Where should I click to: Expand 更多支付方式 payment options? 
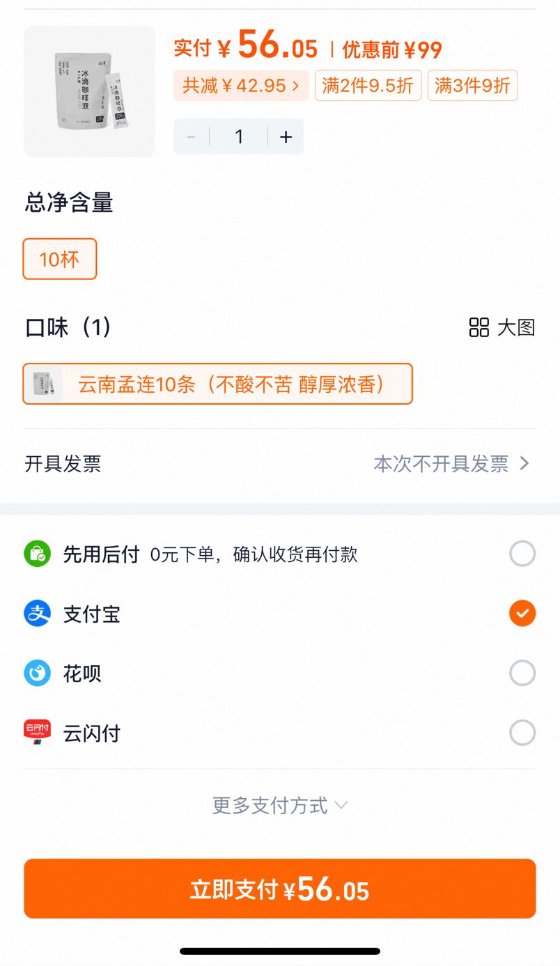pyautogui.click(x=280, y=806)
